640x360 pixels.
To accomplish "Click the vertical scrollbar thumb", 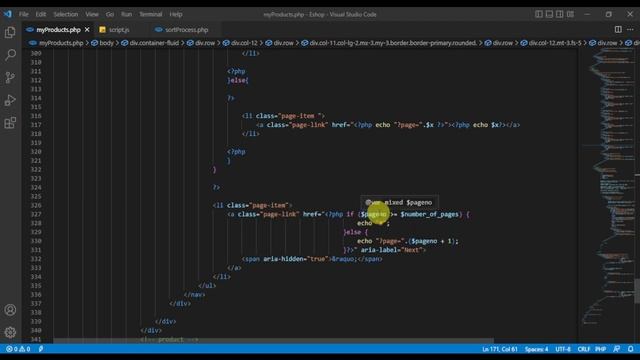I will [x=637, y=291].
